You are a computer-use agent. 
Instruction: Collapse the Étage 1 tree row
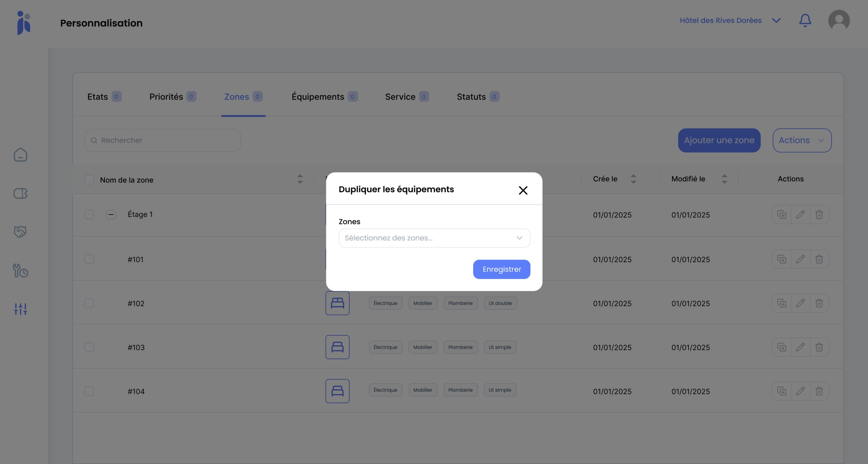click(111, 215)
